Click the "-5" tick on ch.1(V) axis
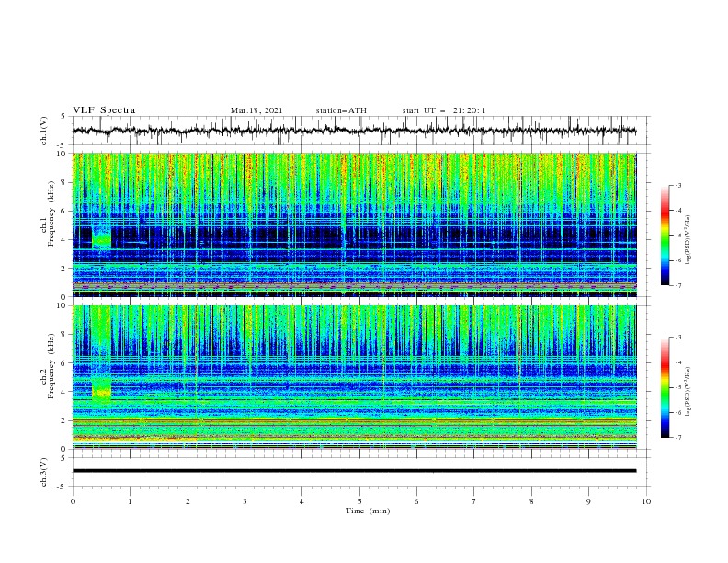 [x=63, y=145]
